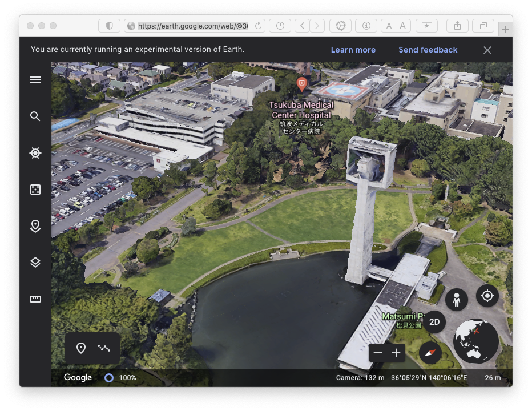The width and height of the screenshot is (532, 411).
Task: Zoom in with the plus button
Action: (397, 353)
